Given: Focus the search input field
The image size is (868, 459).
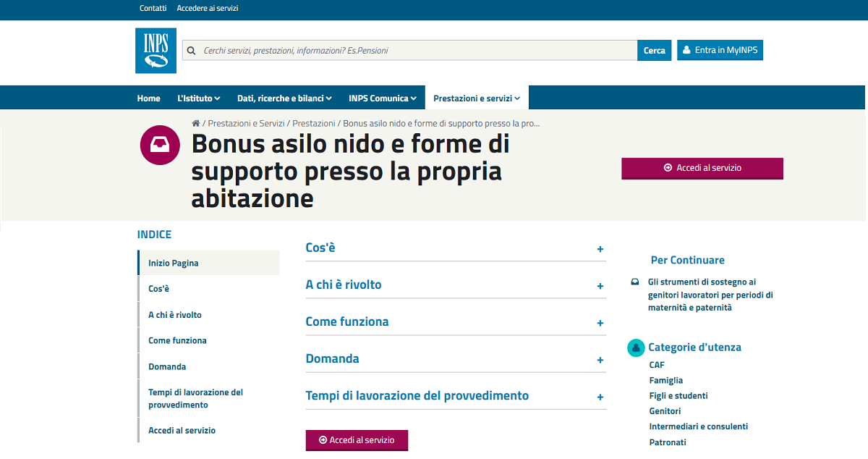Looking at the screenshot, I should [x=409, y=51].
